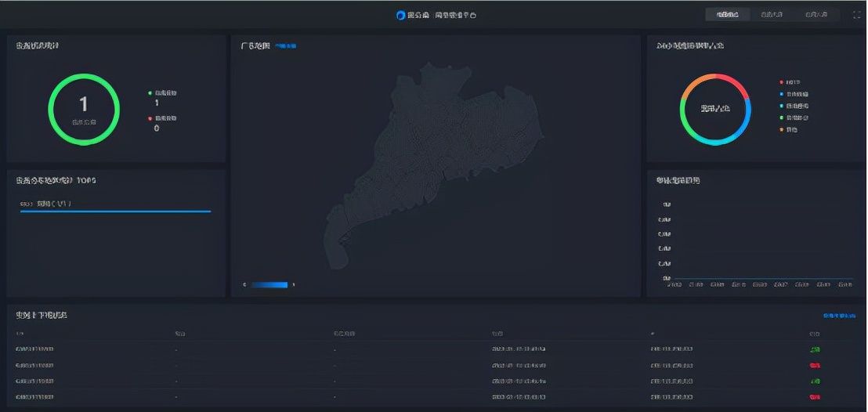The width and height of the screenshot is (868, 412).
Task: Click the green dot in the device status legend
Action: click(x=150, y=93)
